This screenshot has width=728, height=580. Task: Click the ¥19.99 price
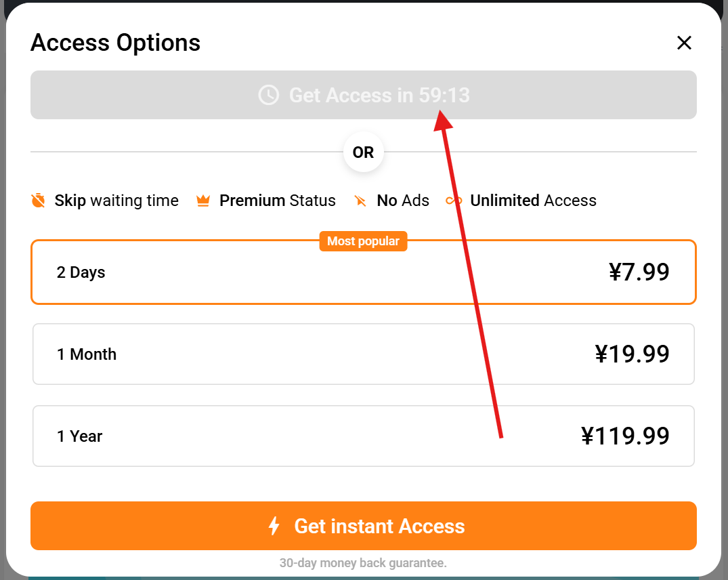632,354
